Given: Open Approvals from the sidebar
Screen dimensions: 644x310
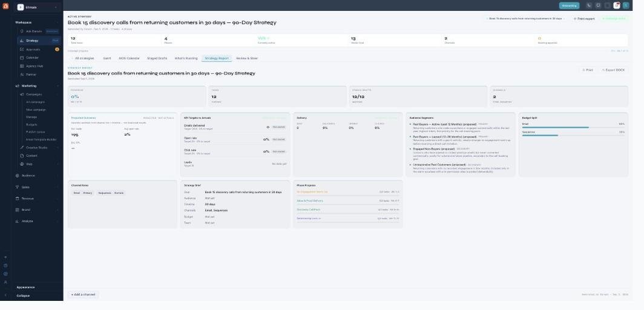Looking at the screenshot, I should click(x=39, y=49).
